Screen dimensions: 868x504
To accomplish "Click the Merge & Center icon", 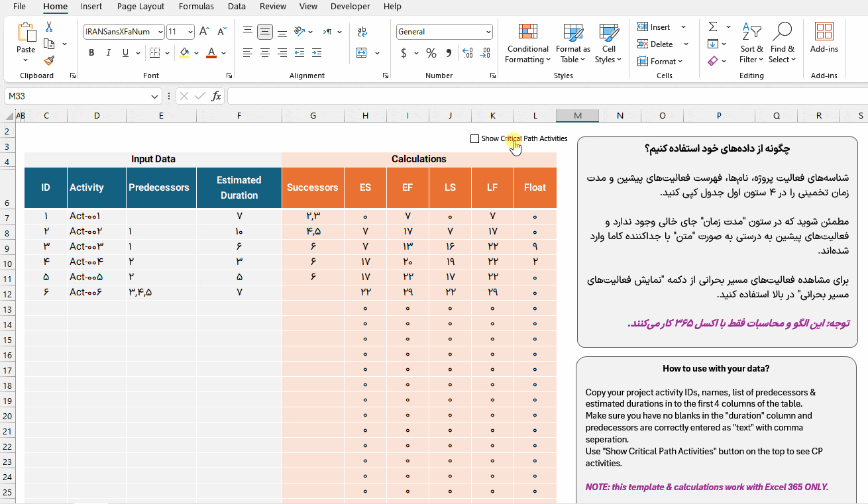I will point(362,53).
